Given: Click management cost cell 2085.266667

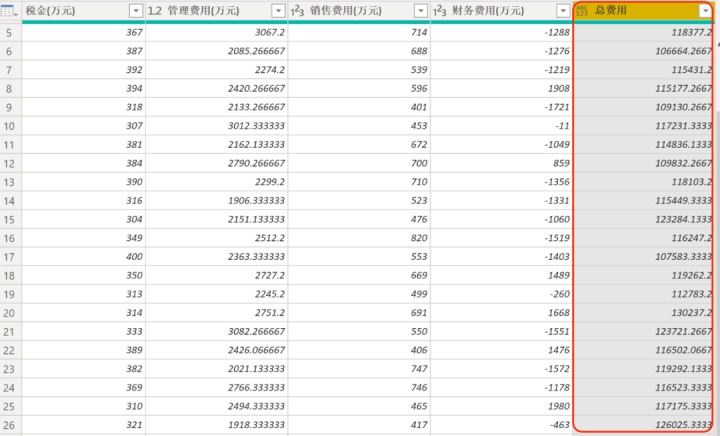Looking at the screenshot, I should click(x=217, y=51).
